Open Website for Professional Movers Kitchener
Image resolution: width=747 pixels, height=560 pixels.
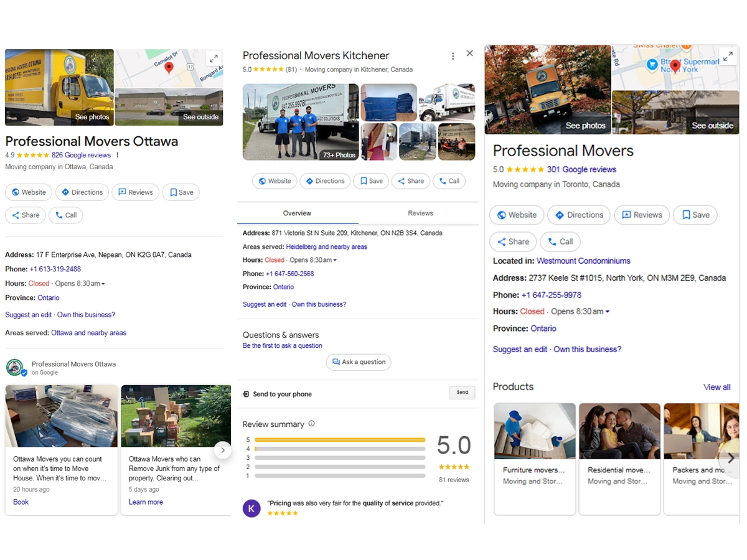[275, 181]
